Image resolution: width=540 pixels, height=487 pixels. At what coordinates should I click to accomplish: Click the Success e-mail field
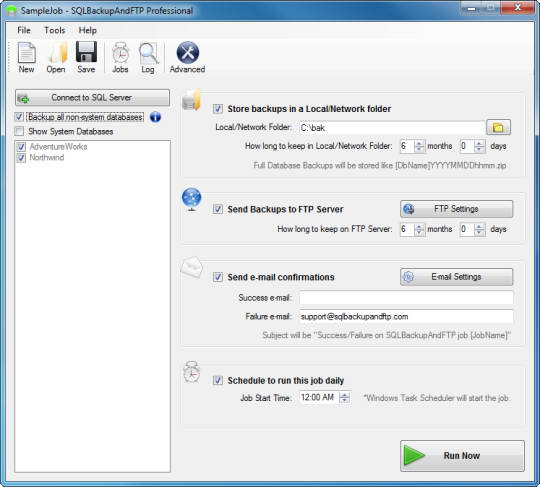406,298
